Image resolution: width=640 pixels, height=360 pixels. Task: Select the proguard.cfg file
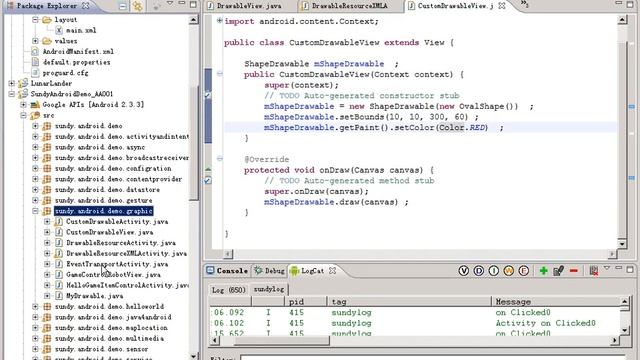tap(65, 73)
